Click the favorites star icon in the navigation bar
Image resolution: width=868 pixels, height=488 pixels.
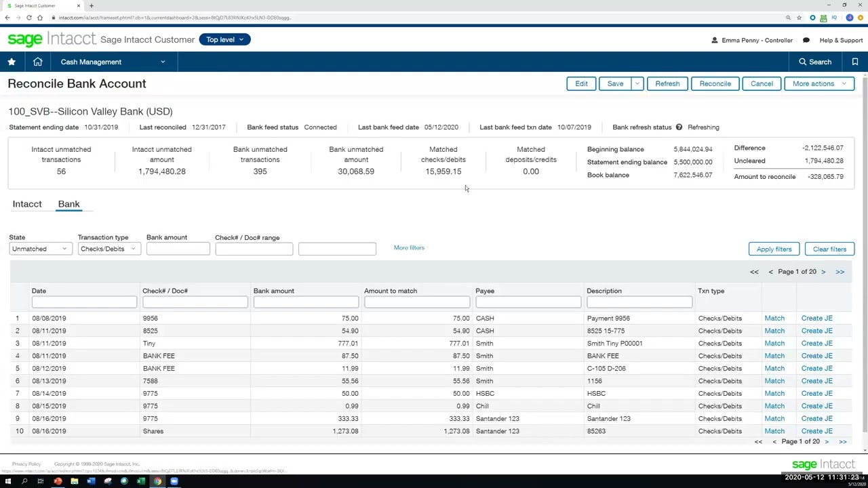[12, 62]
